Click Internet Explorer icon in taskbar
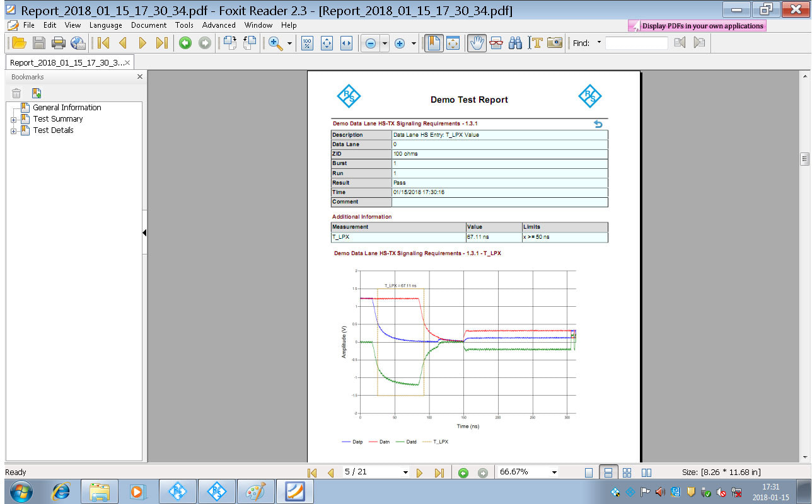 [x=60, y=491]
